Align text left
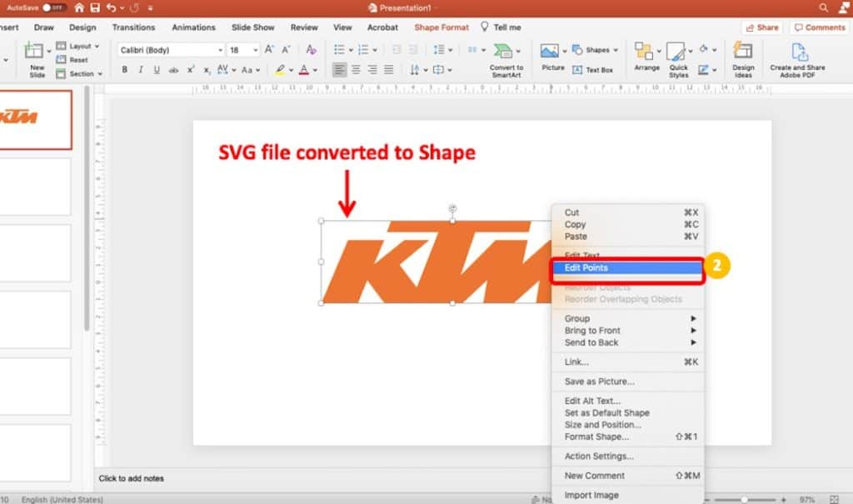853x504 pixels. pos(340,70)
